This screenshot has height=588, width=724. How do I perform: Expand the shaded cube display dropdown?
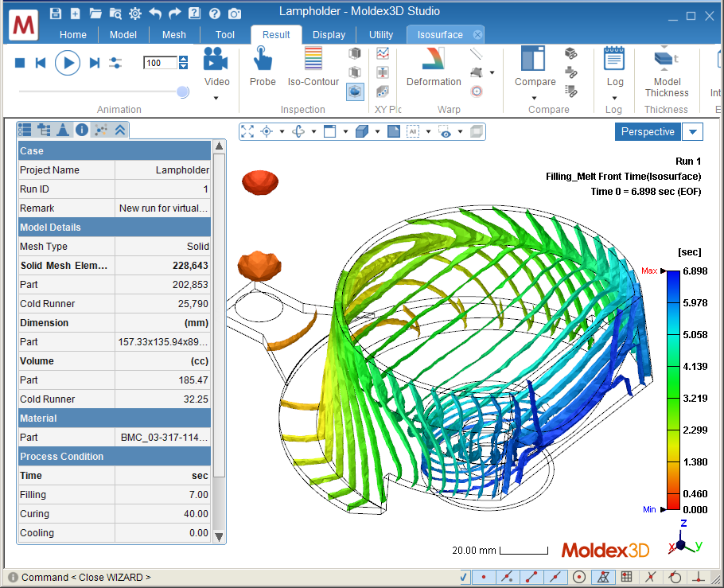[x=377, y=131]
